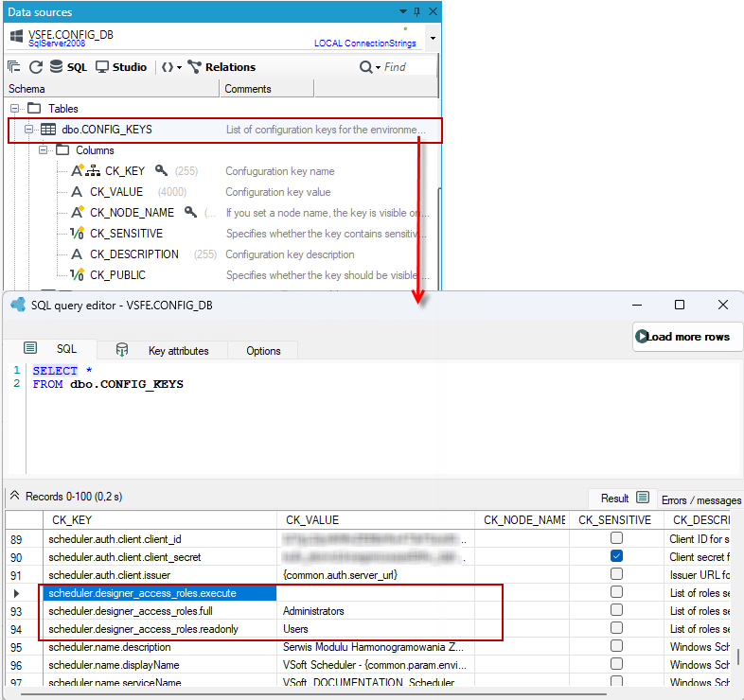Open SQL editor from Data sources toolbar
Screen dimensions: 744x700
(69, 67)
